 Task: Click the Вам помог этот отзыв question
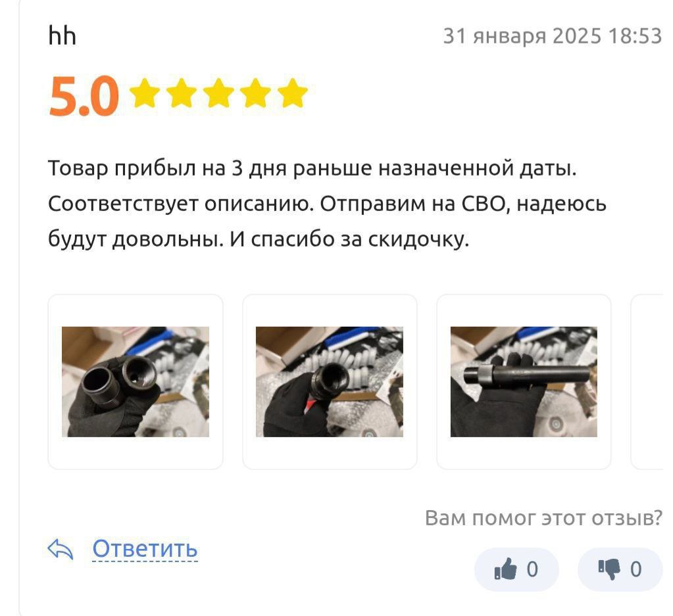pyautogui.click(x=544, y=518)
